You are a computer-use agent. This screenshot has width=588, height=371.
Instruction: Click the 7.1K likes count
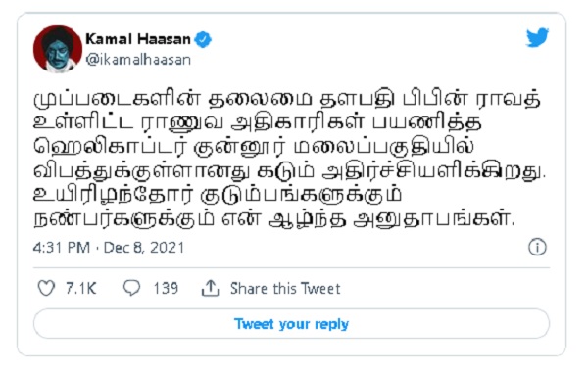[x=81, y=288]
